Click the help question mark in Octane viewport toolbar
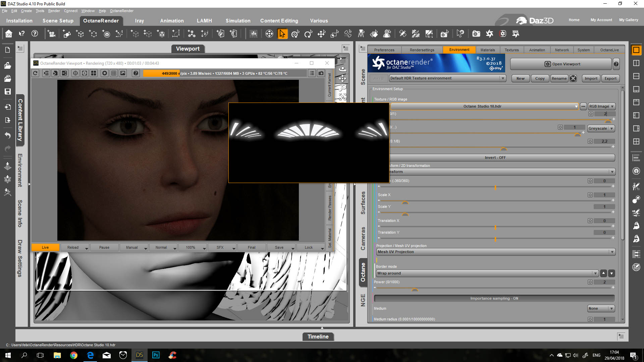Screen dimensions: 644x362 (136, 73)
